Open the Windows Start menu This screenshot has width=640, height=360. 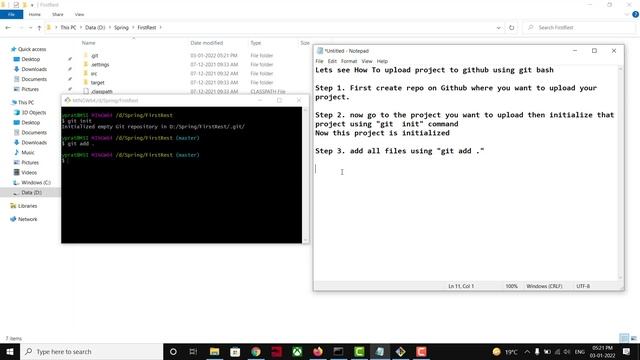click(10, 351)
